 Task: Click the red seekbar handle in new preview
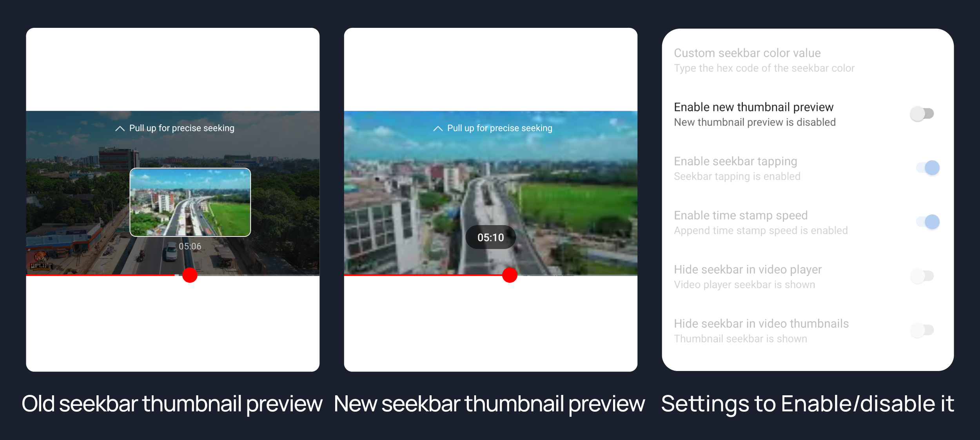point(510,275)
